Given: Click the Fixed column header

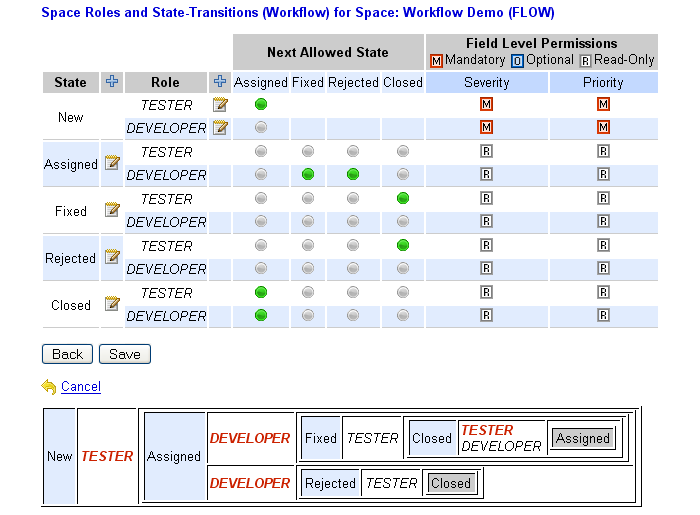Looking at the screenshot, I should click(x=308, y=83).
